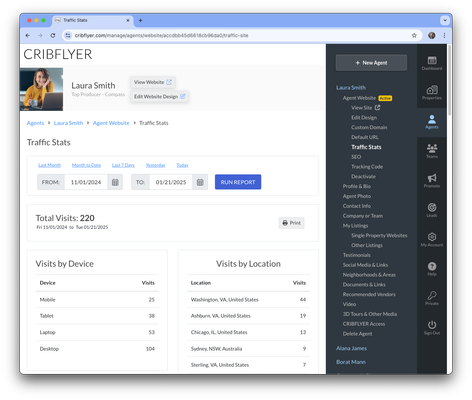472x400 pixels.
Task: Open Edit Design in the sidebar menu
Action: [x=364, y=118]
